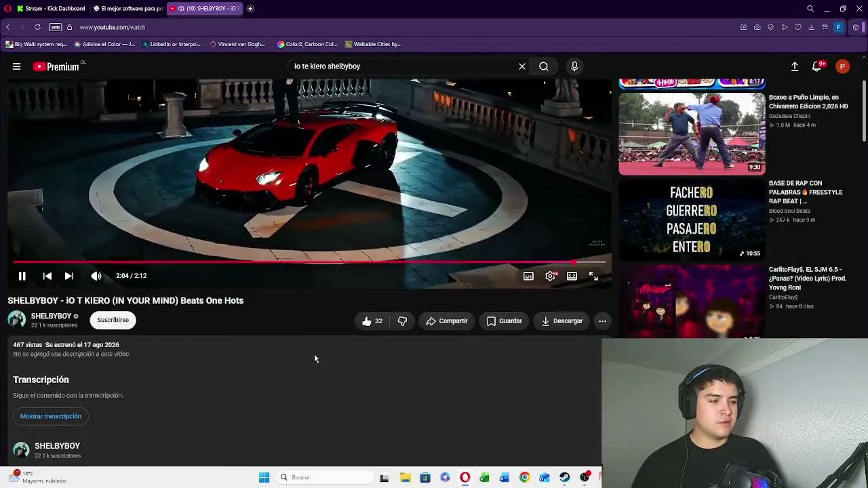
Task: Play the Boxeo a Puño Limpio video
Action: (692, 134)
